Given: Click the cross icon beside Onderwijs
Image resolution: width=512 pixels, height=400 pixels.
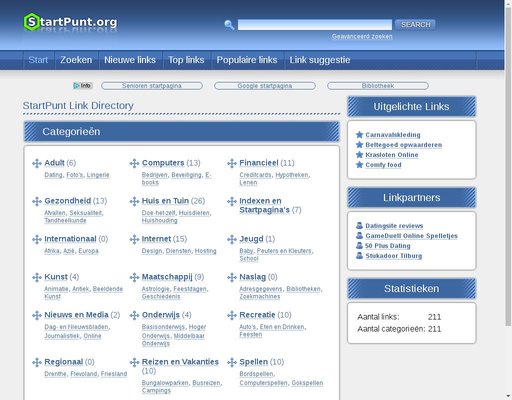Looking at the screenshot, I should [134, 315].
